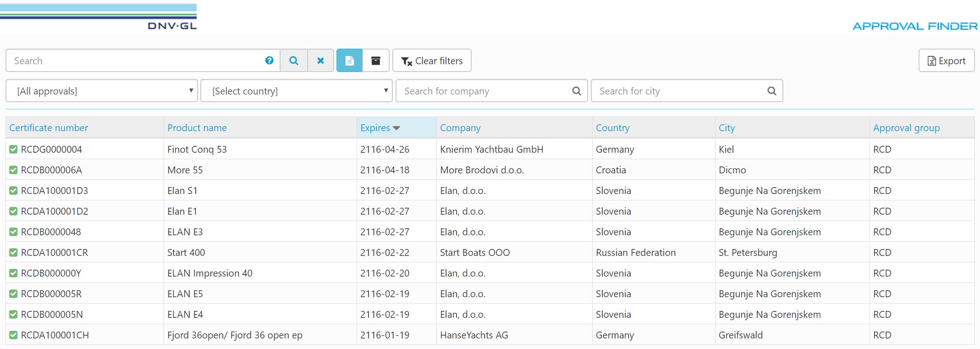Click the APPROVAL FINDER title link
The width and height of the screenshot is (980, 349).
point(915,26)
